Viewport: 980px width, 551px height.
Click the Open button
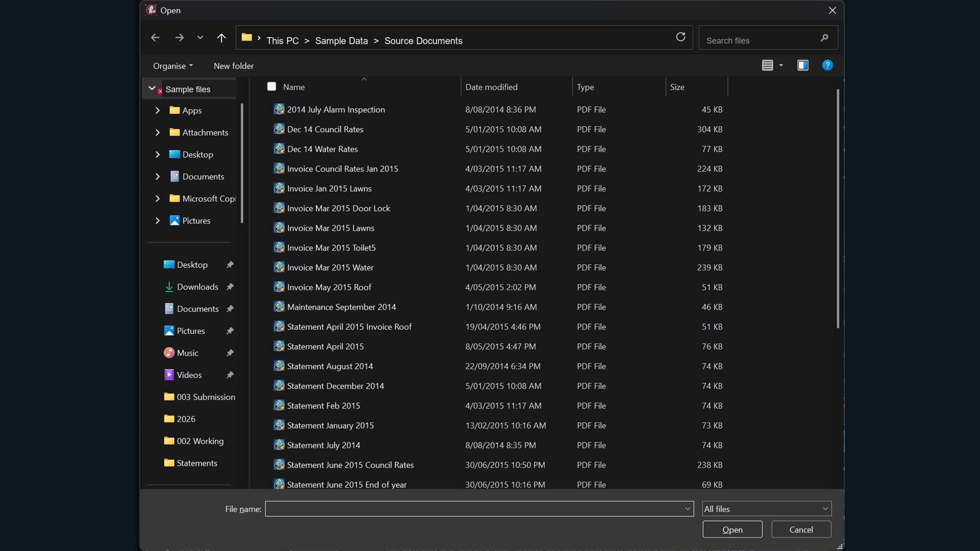[732, 530]
